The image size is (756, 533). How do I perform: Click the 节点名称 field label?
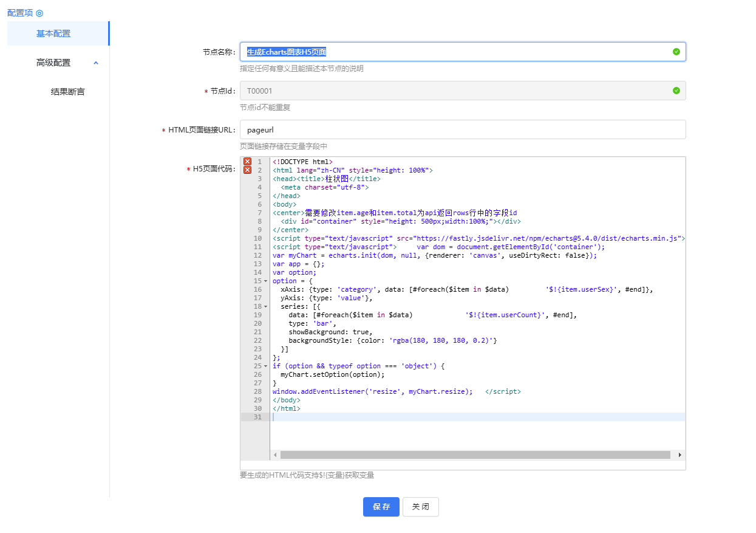[219, 52]
